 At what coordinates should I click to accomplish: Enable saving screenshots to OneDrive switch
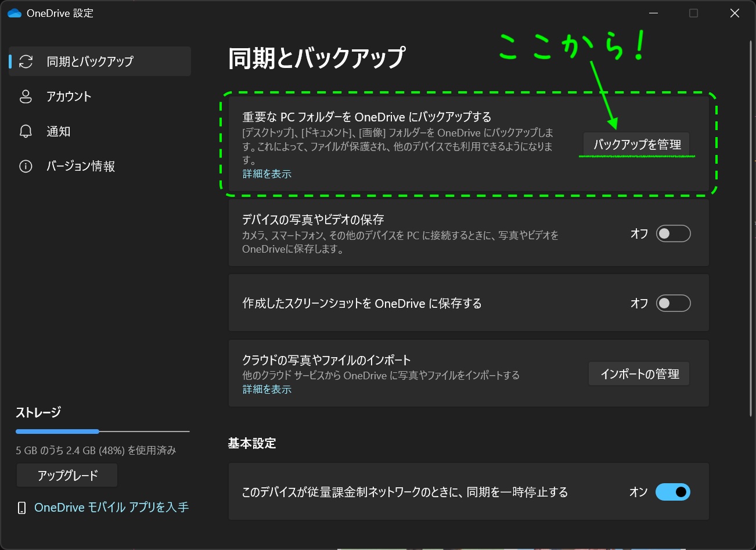pos(673,303)
